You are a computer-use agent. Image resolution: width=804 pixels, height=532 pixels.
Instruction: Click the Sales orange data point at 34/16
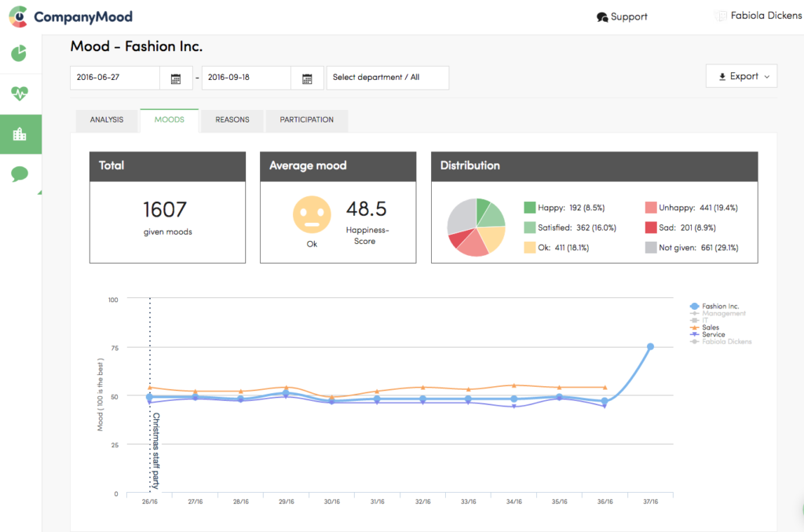click(513, 385)
